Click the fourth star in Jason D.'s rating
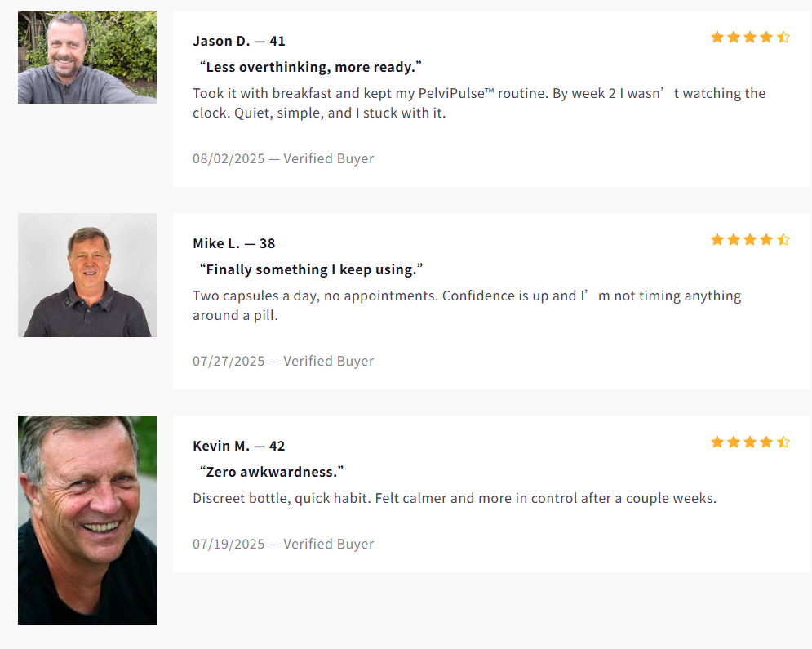The height and width of the screenshot is (649, 812). point(766,37)
